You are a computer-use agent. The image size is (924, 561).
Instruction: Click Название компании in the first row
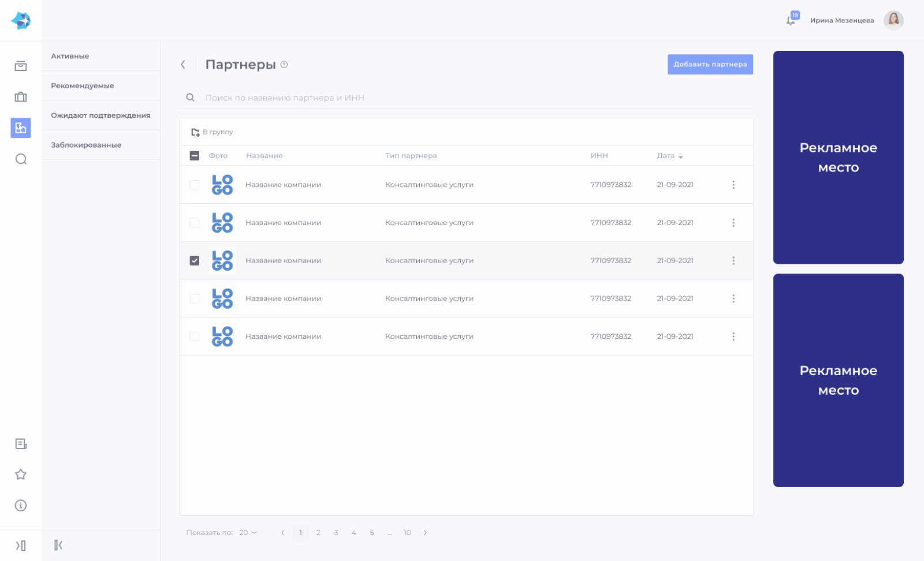point(284,185)
